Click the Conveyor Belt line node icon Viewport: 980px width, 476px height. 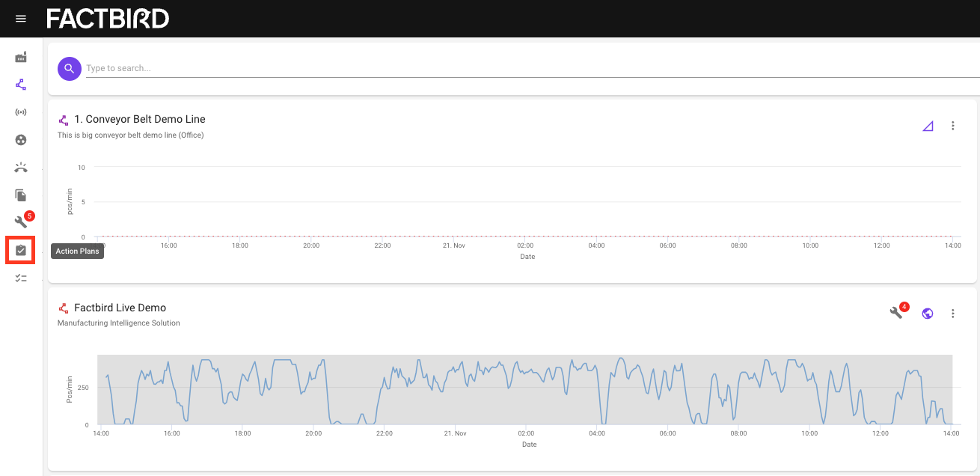pyautogui.click(x=64, y=120)
